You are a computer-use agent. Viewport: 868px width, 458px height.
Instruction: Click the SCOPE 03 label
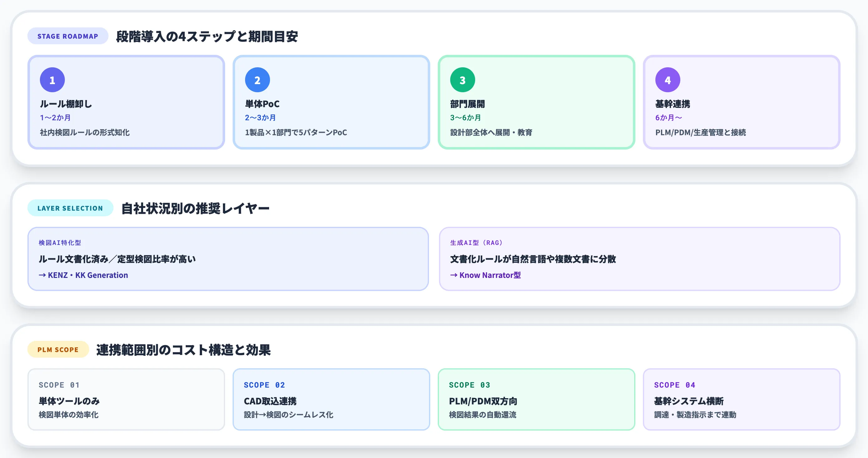tap(469, 385)
